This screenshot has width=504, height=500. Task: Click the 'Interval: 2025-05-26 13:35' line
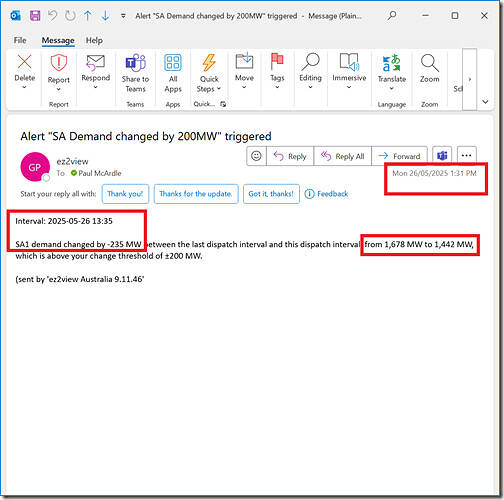click(64, 221)
